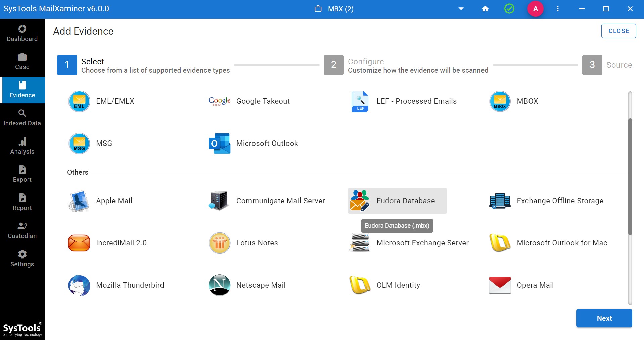Expand the case selector dropdown arrow

click(x=461, y=9)
